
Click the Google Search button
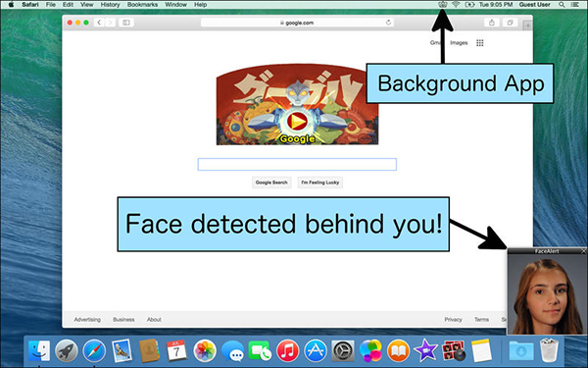pyautogui.click(x=271, y=183)
